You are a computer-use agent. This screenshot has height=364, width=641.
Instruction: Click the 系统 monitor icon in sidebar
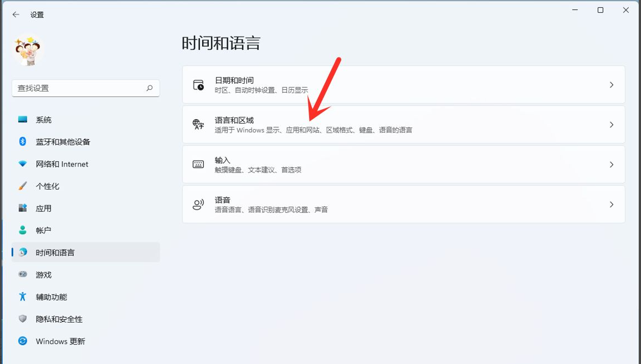pos(23,120)
